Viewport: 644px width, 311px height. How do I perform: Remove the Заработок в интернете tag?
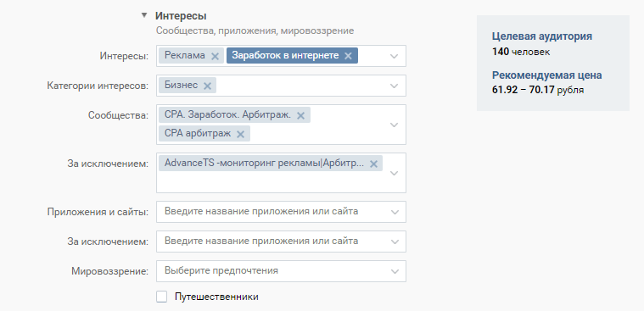[x=348, y=56]
